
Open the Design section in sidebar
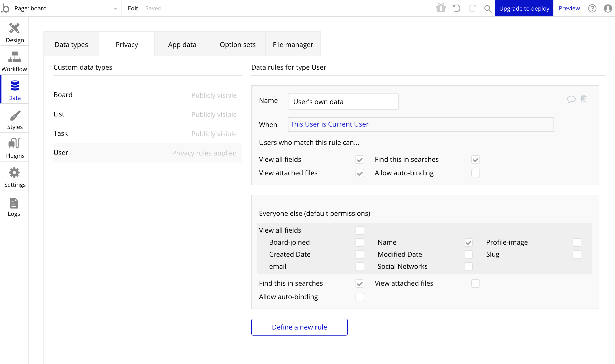[14, 32]
